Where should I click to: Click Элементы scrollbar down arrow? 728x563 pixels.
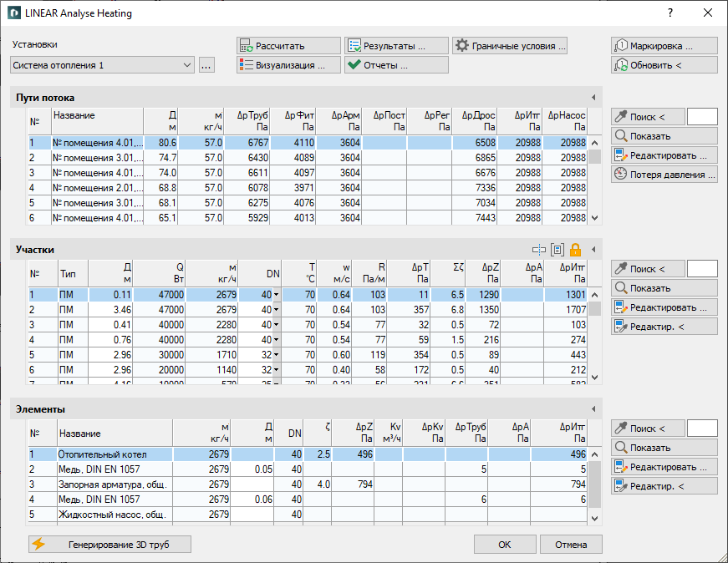tap(595, 519)
